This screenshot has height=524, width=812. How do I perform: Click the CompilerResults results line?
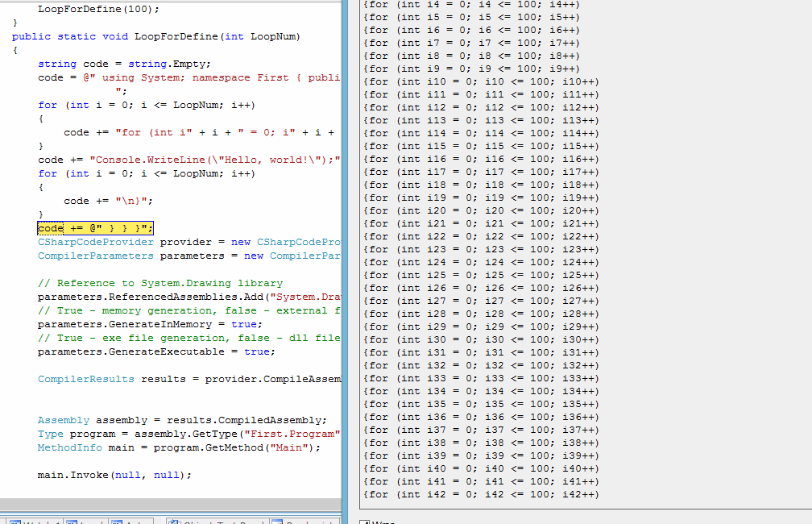pyautogui.click(x=189, y=379)
